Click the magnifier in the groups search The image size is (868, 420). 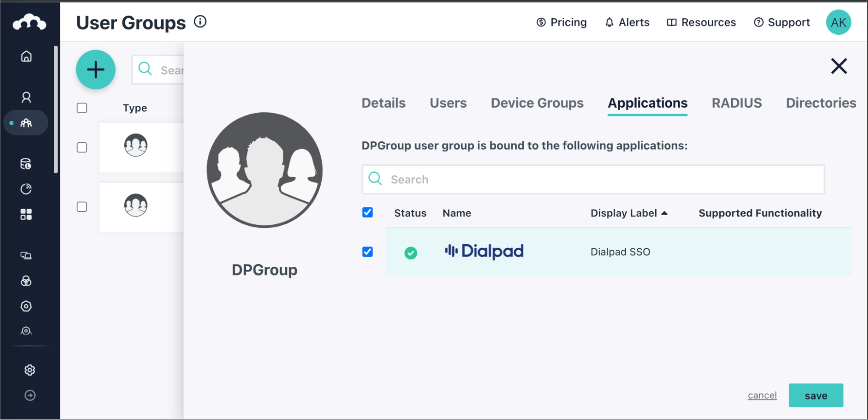tap(145, 69)
